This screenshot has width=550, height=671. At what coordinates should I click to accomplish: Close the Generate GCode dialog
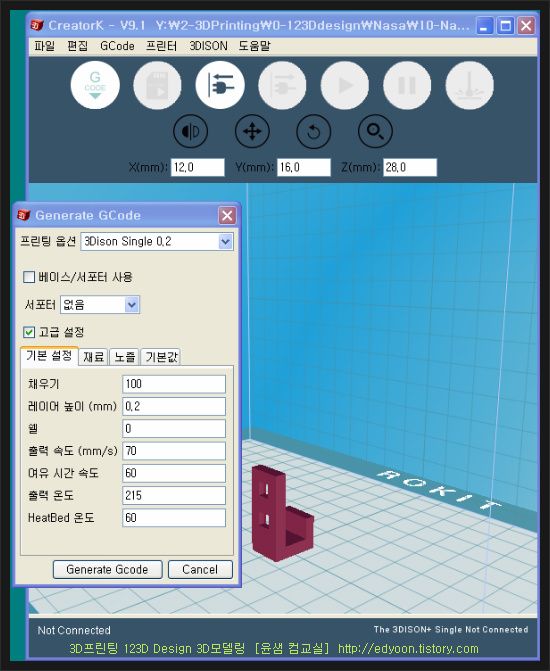click(x=227, y=215)
